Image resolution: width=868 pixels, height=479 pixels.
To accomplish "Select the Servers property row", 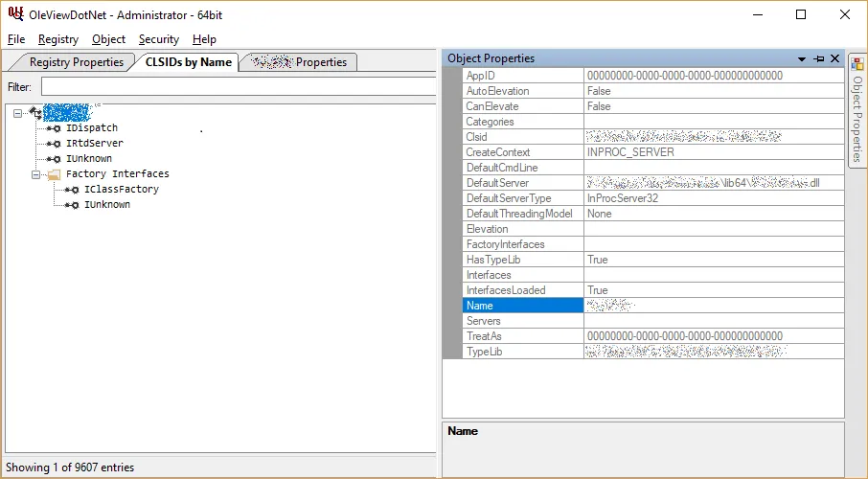I will click(653, 321).
